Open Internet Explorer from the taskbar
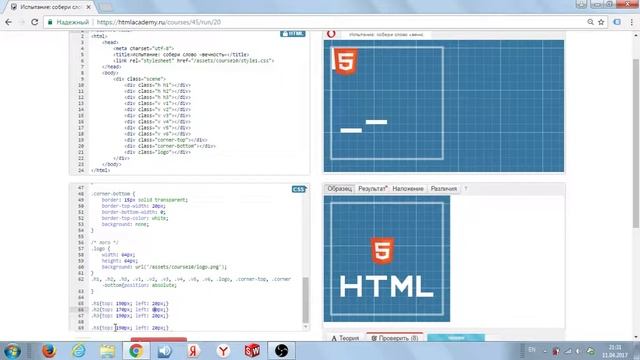Screen dimensions: 640x360 [78, 351]
